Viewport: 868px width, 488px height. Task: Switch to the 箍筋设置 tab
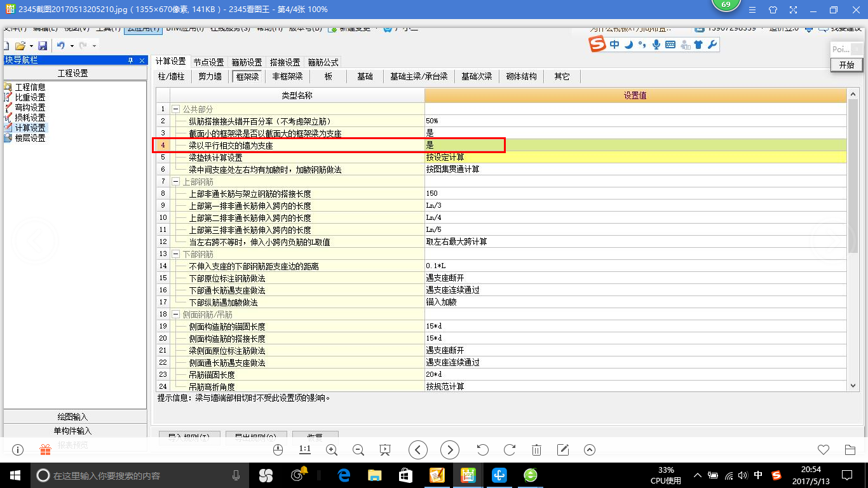(247, 62)
